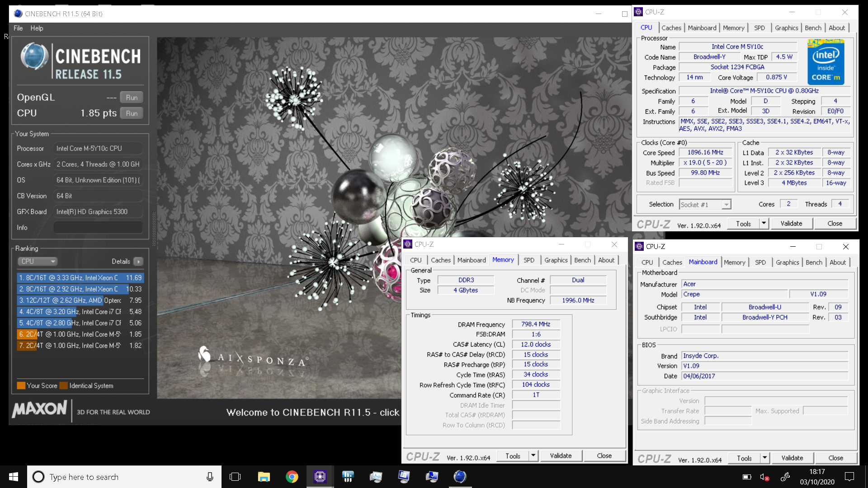Open Task View from the taskbar
The width and height of the screenshot is (868, 488).
pyautogui.click(x=235, y=477)
